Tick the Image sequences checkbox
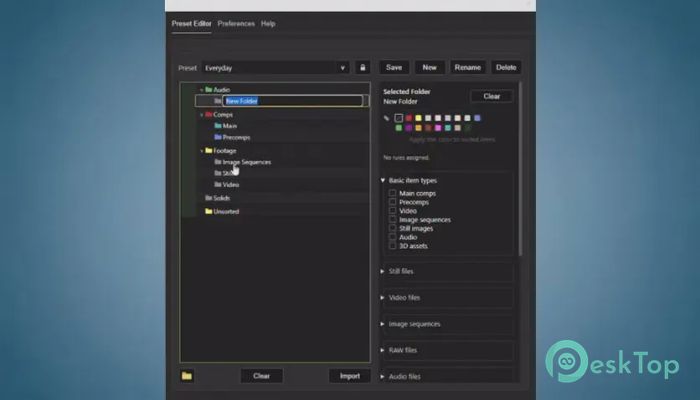Image resolution: width=700 pixels, height=400 pixels. click(x=392, y=219)
